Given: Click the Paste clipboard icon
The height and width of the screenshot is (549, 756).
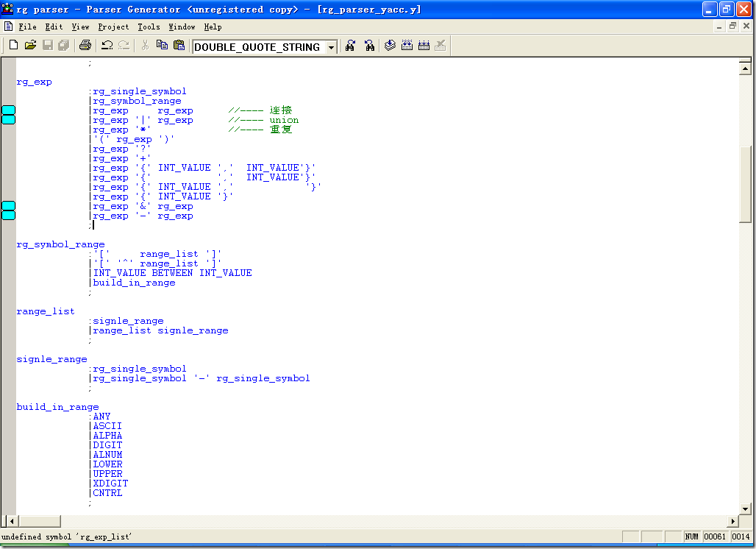Looking at the screenshot, I should (x=179, y=46).
